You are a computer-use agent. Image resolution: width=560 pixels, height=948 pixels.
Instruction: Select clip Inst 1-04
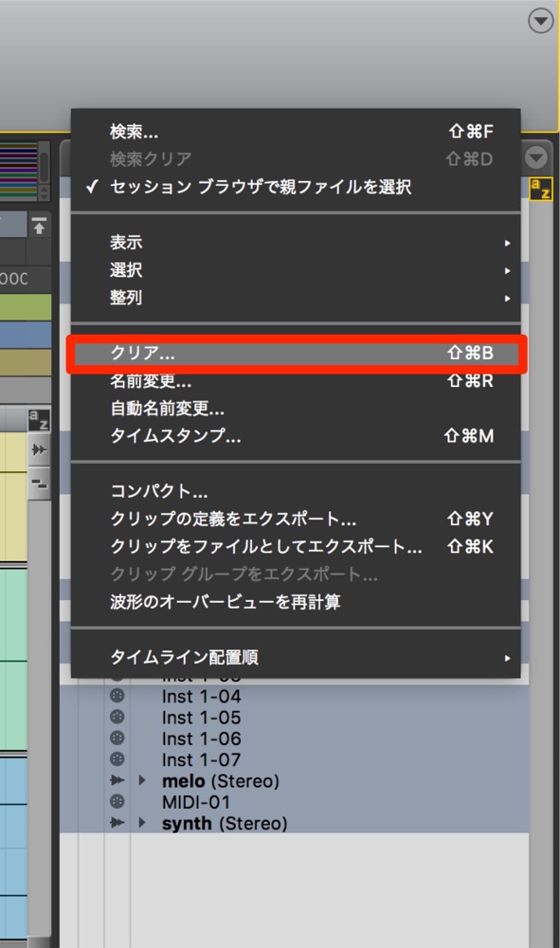[201, 697]
